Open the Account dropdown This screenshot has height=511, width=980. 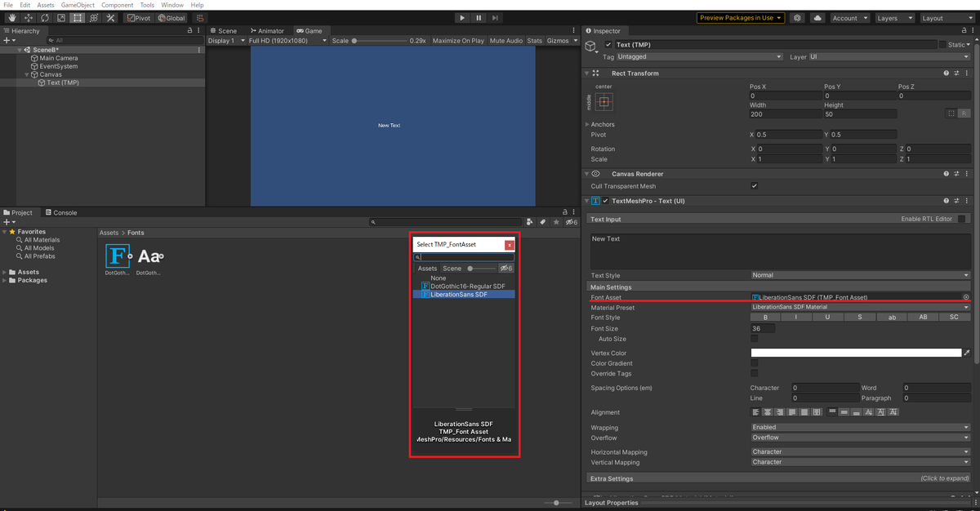click(x=850, y=18)
